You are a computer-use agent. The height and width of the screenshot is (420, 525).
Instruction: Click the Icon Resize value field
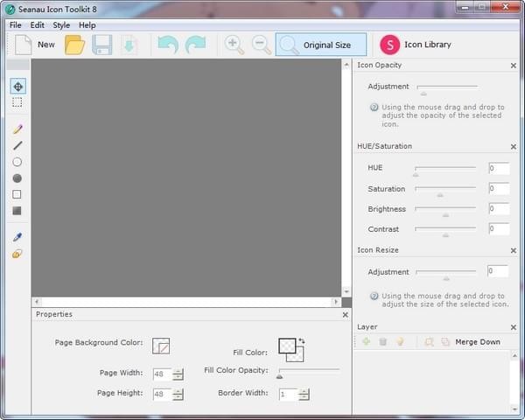[x=498, y=271]
